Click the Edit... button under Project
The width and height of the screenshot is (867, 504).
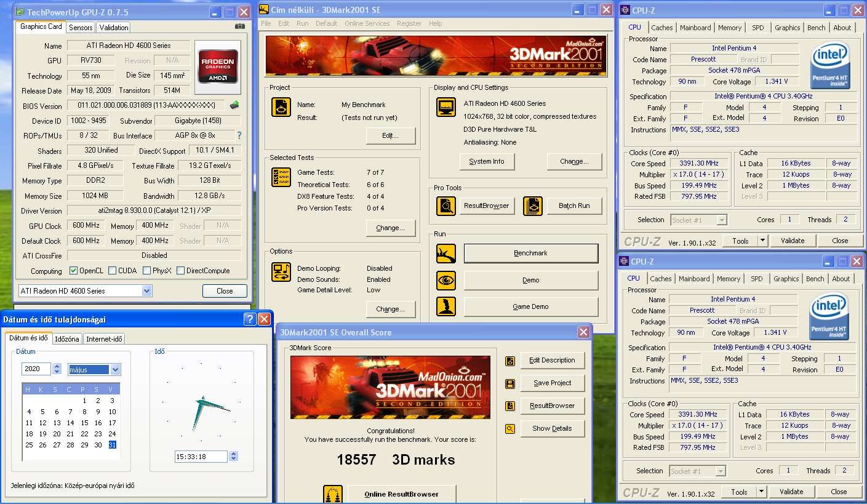tap(391, 135)
